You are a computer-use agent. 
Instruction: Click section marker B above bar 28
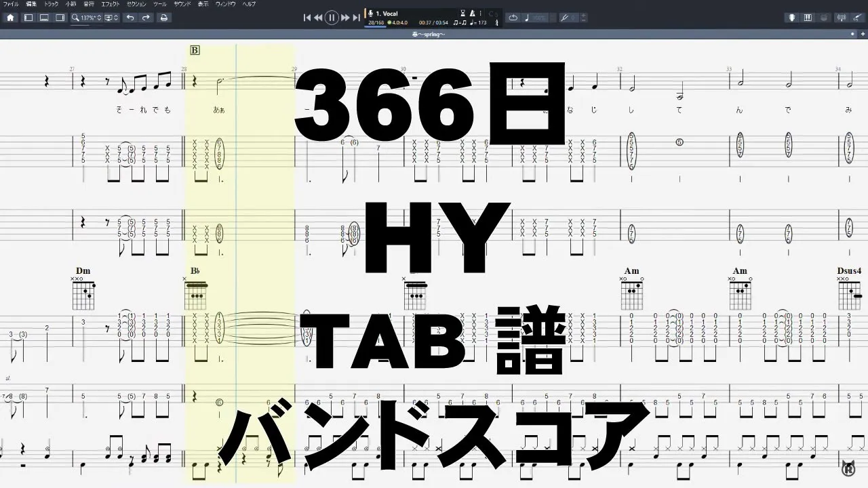tap(195, 50)
